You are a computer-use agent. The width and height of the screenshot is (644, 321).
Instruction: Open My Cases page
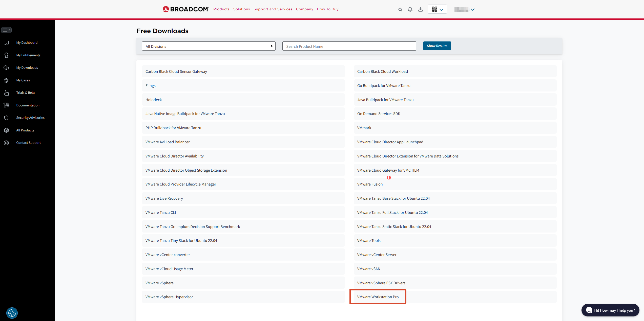point(23,80)
